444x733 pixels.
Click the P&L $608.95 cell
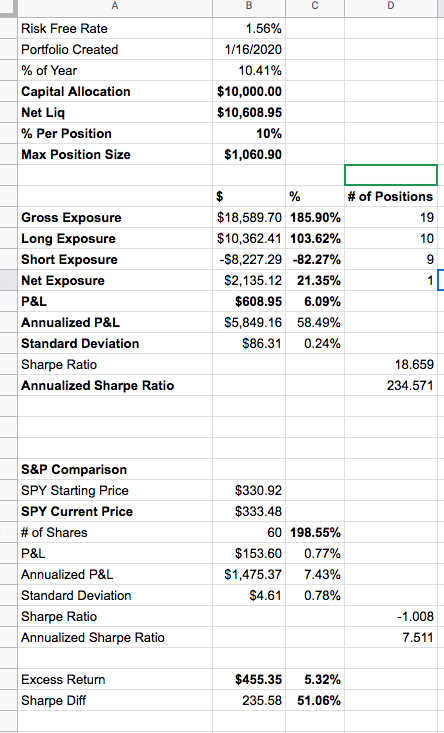(x=249, y=302)
